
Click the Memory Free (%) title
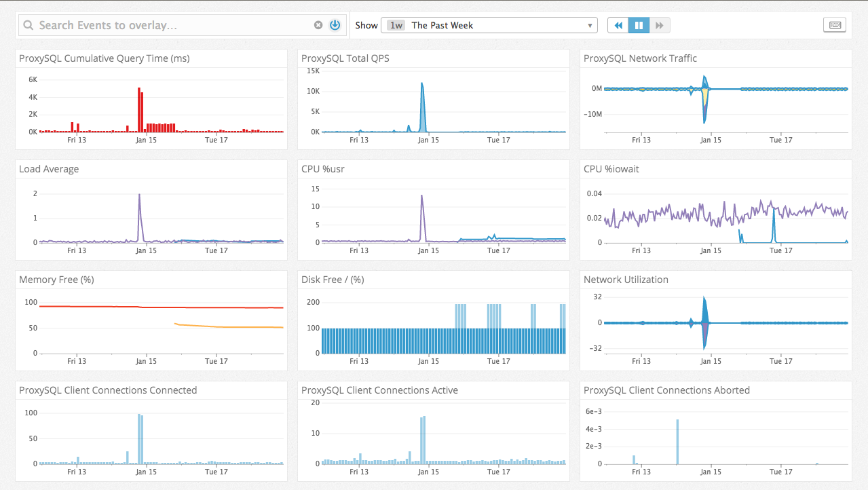(x=58, y=280)
